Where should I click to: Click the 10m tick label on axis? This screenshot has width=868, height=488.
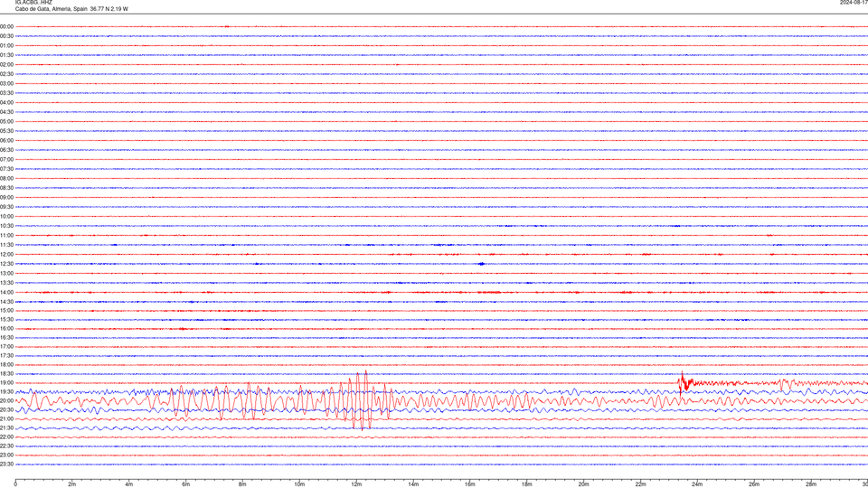(299, 484)
